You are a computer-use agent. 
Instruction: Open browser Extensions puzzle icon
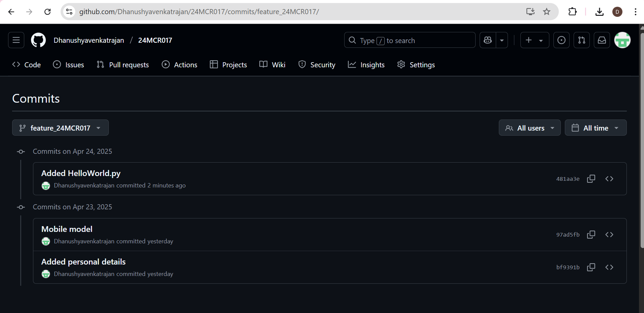pos(572,12)
